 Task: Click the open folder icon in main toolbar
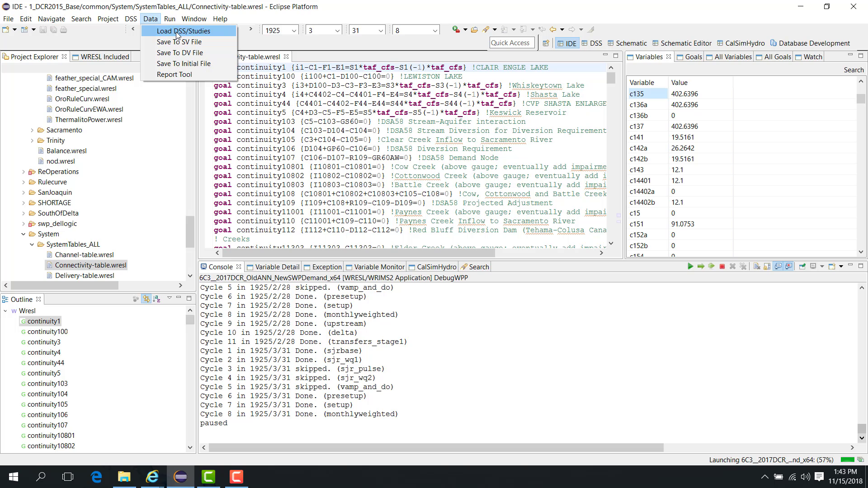click(474, 30)
